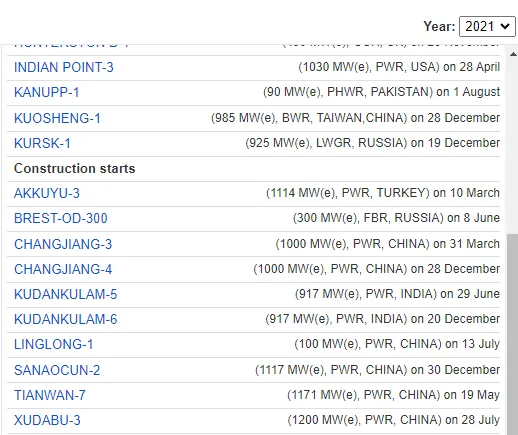Select '(1171 MW(e), PWR, CHINA) on 19 May'
518x435 pixels.
pos(394,395)
